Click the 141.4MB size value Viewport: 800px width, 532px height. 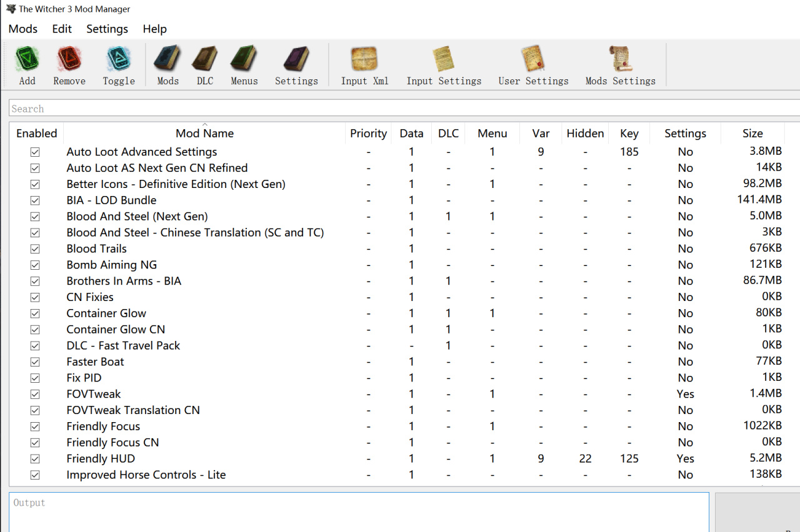coord(759,200)
